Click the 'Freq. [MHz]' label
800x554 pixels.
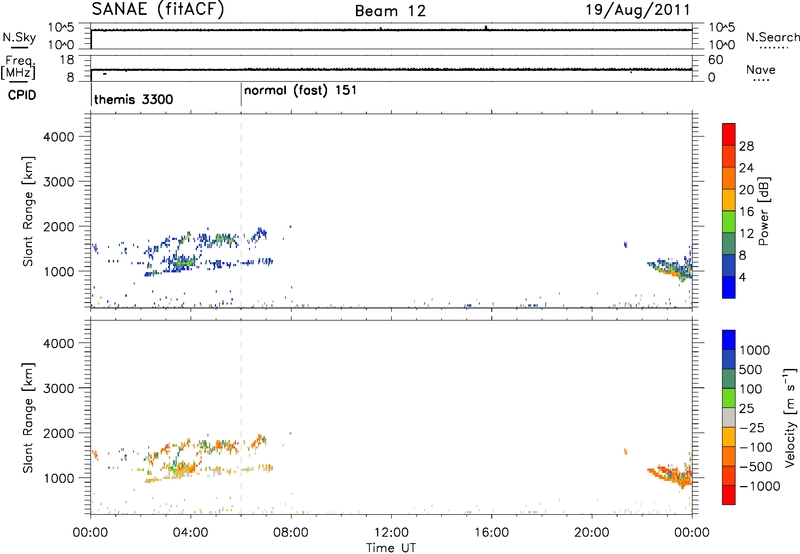(x=19, y=68)
